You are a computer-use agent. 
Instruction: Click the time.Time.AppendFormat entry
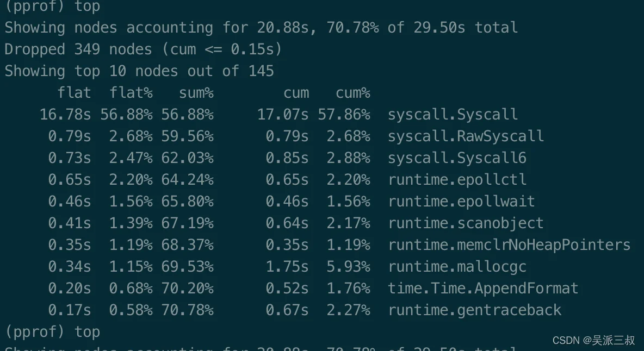483,288
